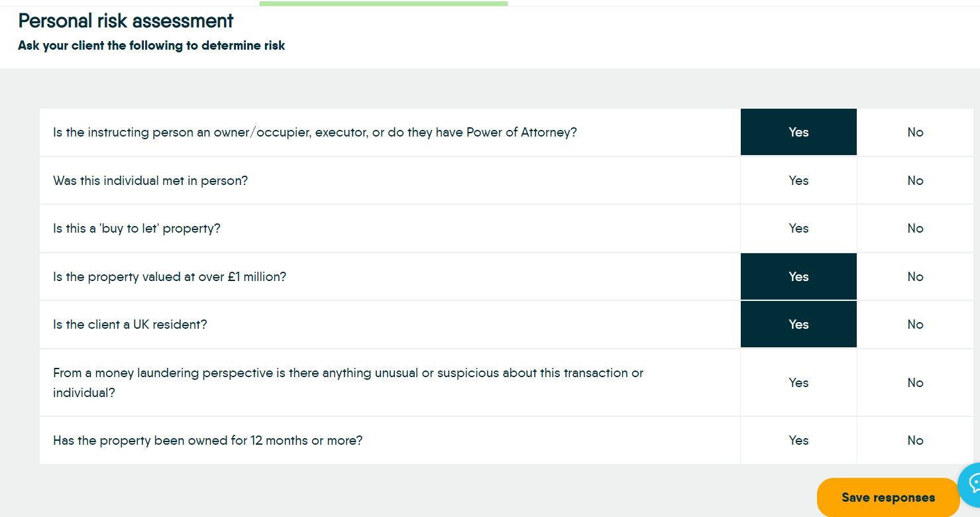The height and width of the screenshot is (517, 980).
Task: Click the green progress bar at top
Action: tap(383, 3)
